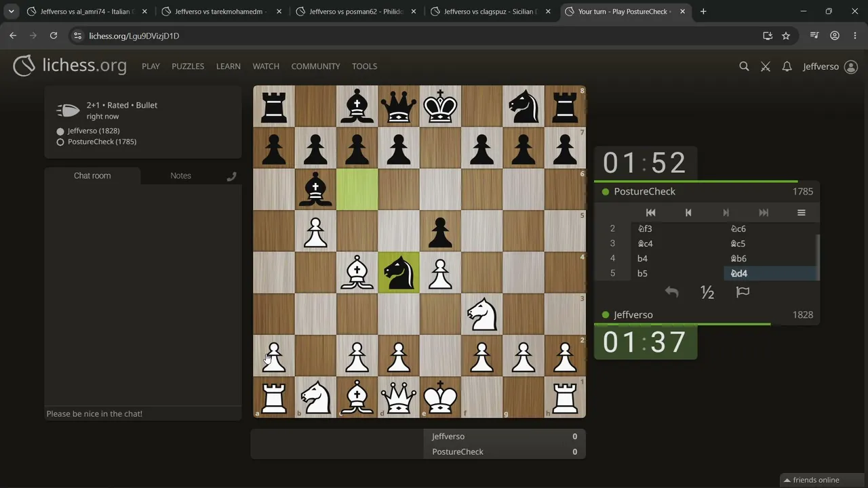Open the notifications bell icon
This screenshot has height=488, width=868.
coord(787,66)
